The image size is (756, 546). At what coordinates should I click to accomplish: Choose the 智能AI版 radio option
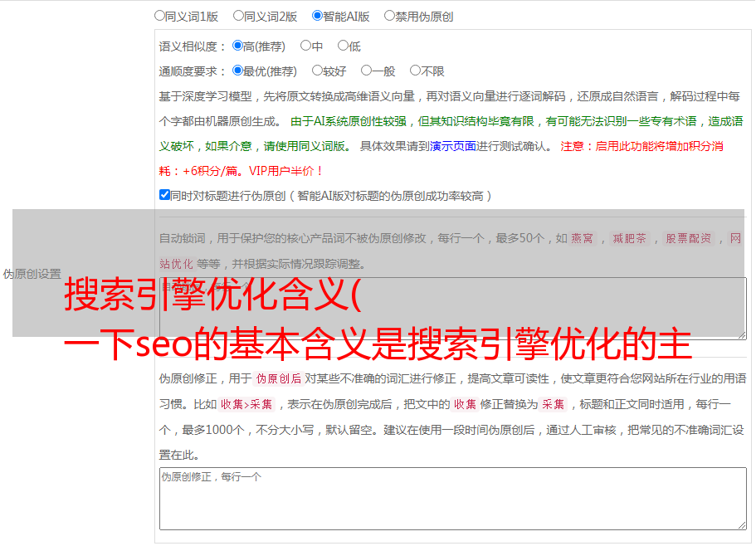[317, 16]
